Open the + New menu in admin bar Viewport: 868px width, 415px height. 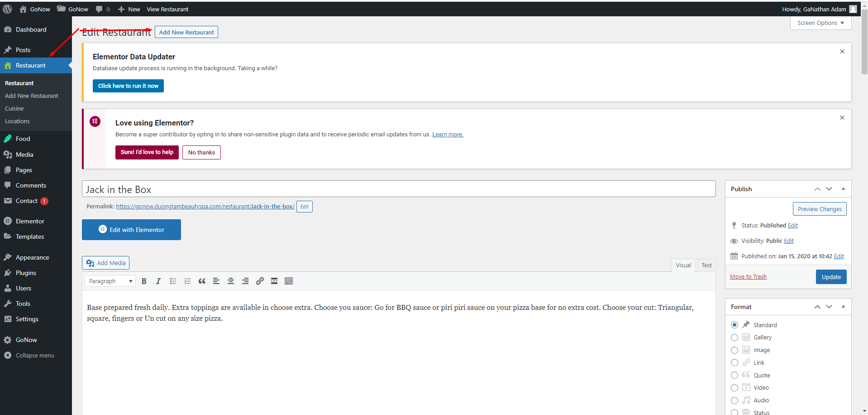click(x=129, y=9)
